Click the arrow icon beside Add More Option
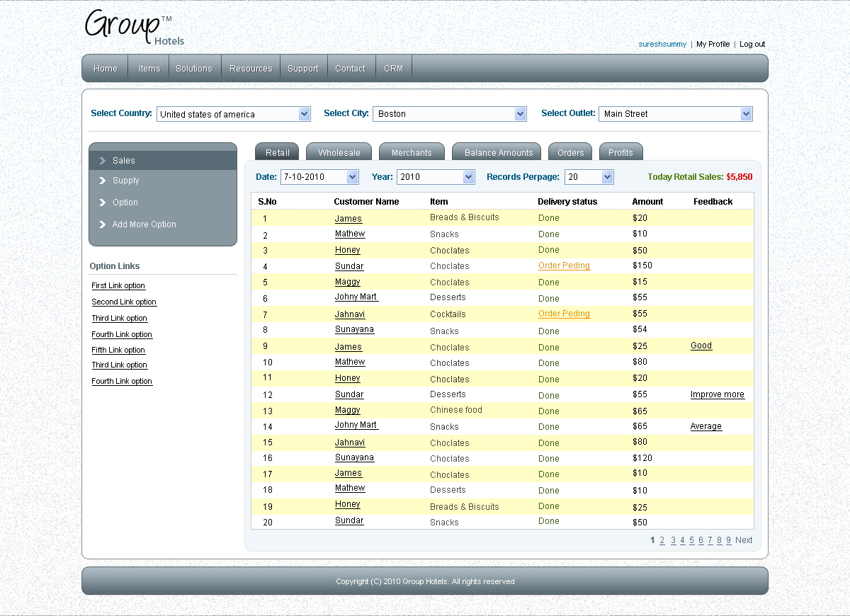 103,224
